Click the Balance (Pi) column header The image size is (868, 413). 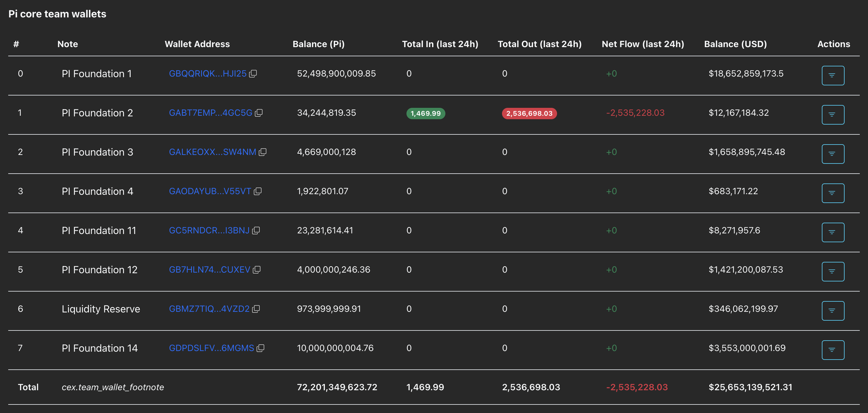pyautogui.click(x=318, y=44)
